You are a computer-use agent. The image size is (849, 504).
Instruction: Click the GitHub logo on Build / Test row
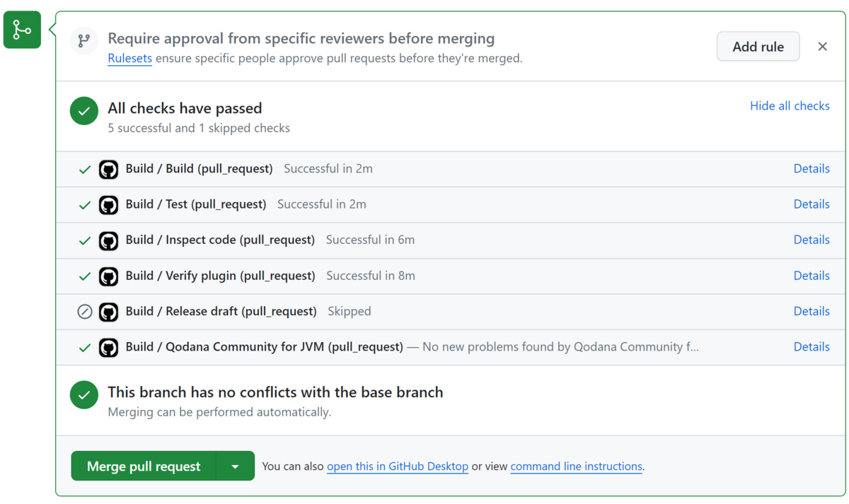click(x=108, y=205)
